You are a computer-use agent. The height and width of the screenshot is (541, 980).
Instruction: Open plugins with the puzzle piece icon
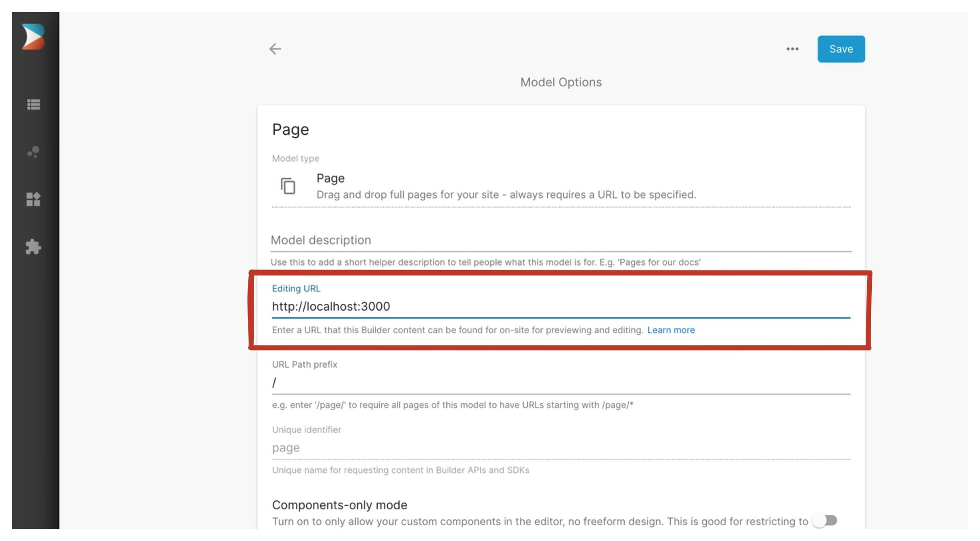[32, 247]
